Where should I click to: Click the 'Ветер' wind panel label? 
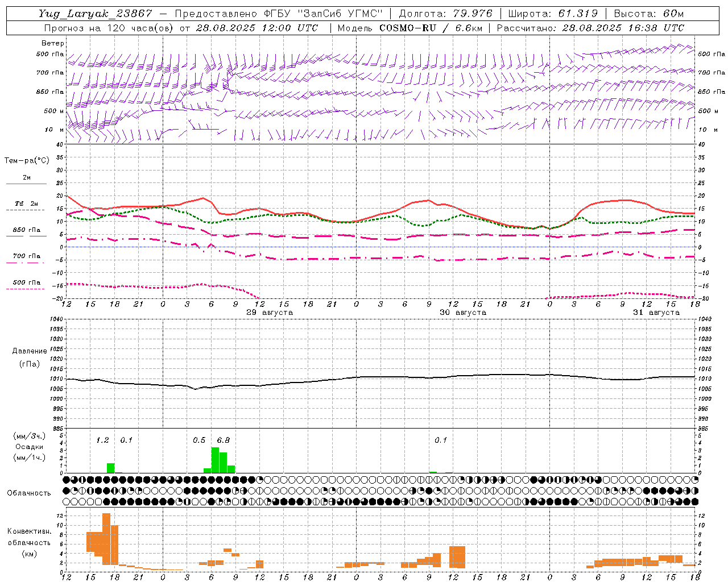[53, 43]
